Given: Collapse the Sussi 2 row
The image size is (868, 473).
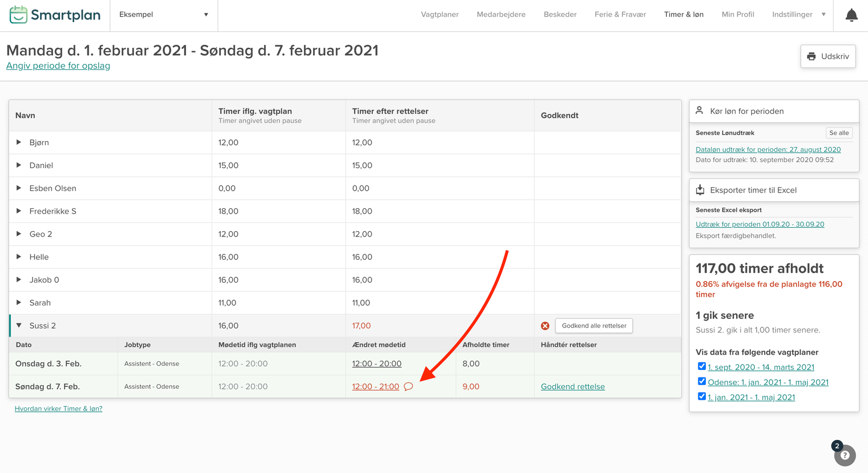Looking at the screenshot, I should [x=19, y=325].
